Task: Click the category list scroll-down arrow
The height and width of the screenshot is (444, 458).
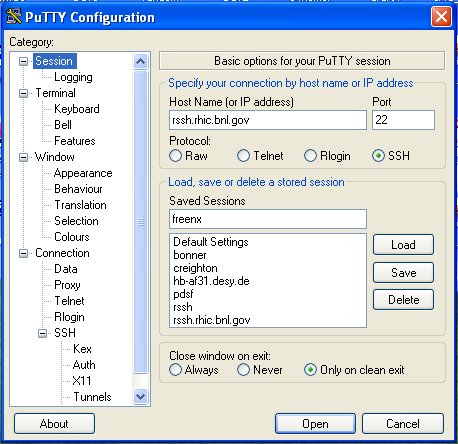Action: point(140,397)
